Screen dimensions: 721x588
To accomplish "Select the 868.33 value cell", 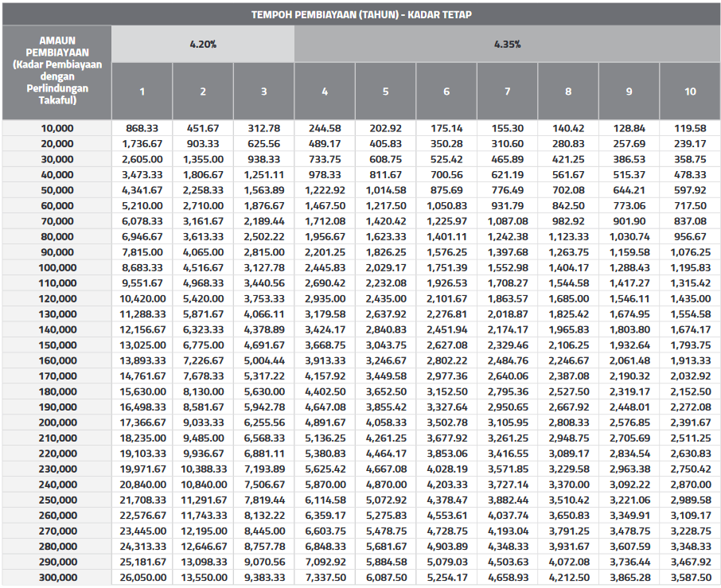I will click(142, 128).
